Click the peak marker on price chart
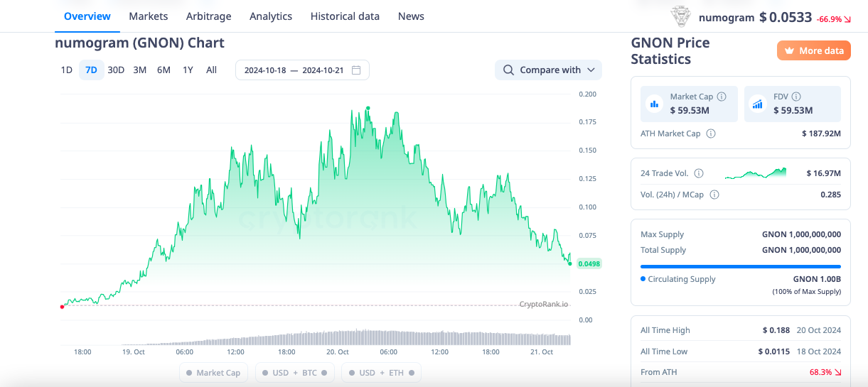 (x=368, y=108)
